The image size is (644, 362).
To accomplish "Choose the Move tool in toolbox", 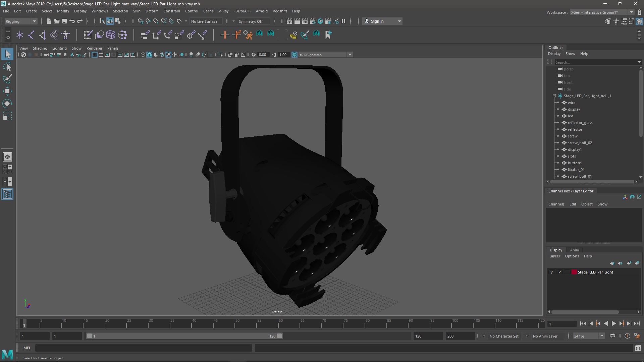I will click(7, 91).
